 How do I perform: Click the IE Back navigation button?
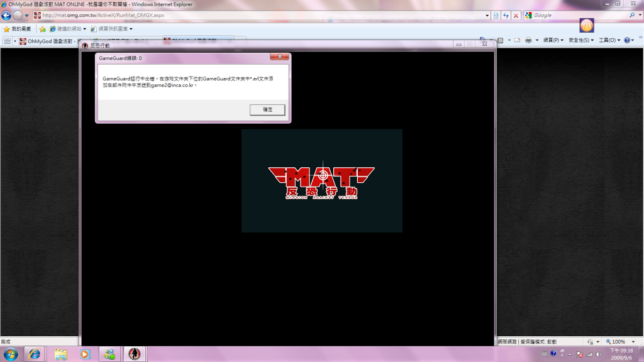tap(7, 15)
